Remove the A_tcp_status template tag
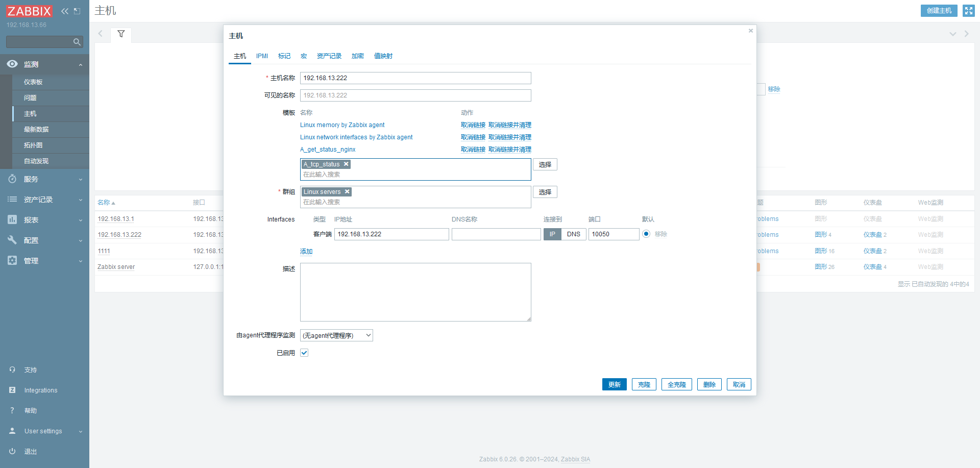 pos(346,164)
